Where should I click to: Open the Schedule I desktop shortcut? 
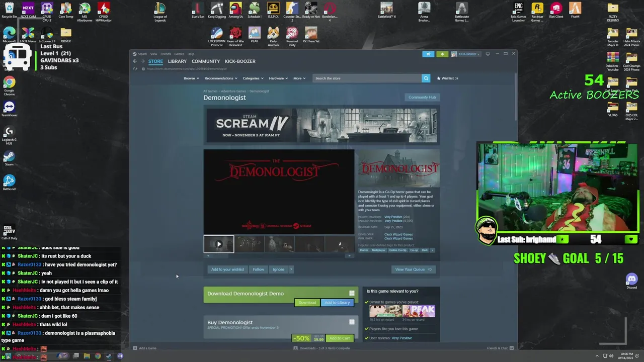[255, 11]
